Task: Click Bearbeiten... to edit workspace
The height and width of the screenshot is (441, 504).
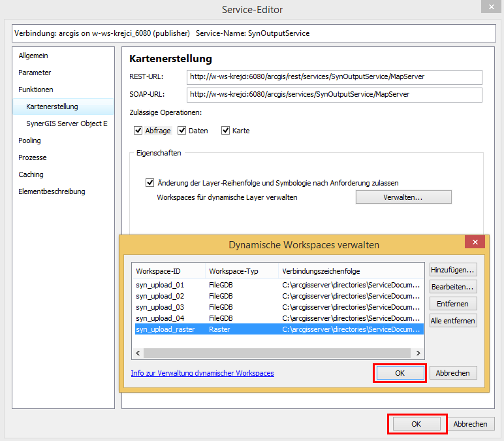Action: click(452, 287)
